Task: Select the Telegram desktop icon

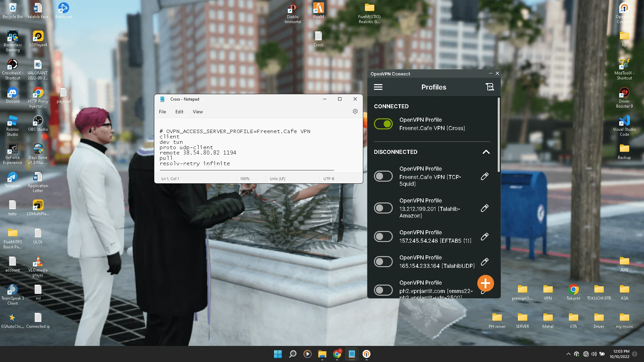Action: (x=13, y=180)
